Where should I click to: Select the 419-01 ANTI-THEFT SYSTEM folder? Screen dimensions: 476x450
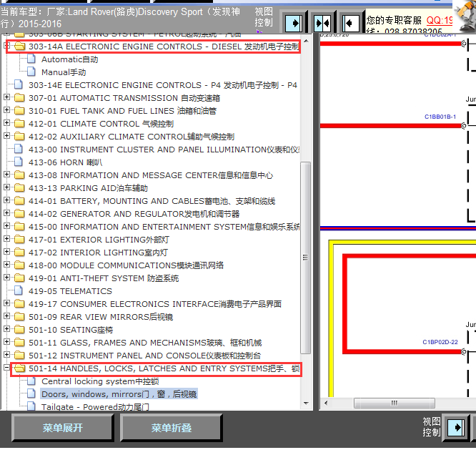(104, 278)
